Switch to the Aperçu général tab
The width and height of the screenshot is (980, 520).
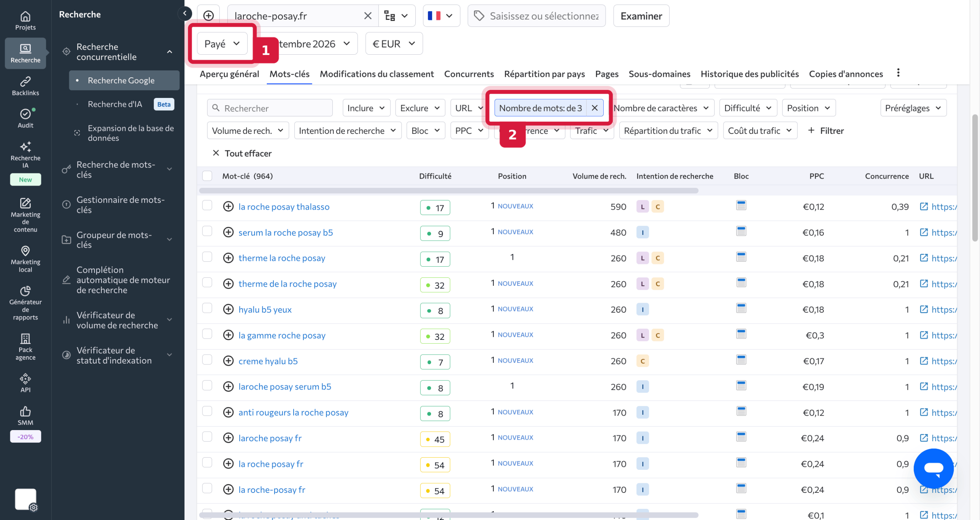(x=229, y=74)
